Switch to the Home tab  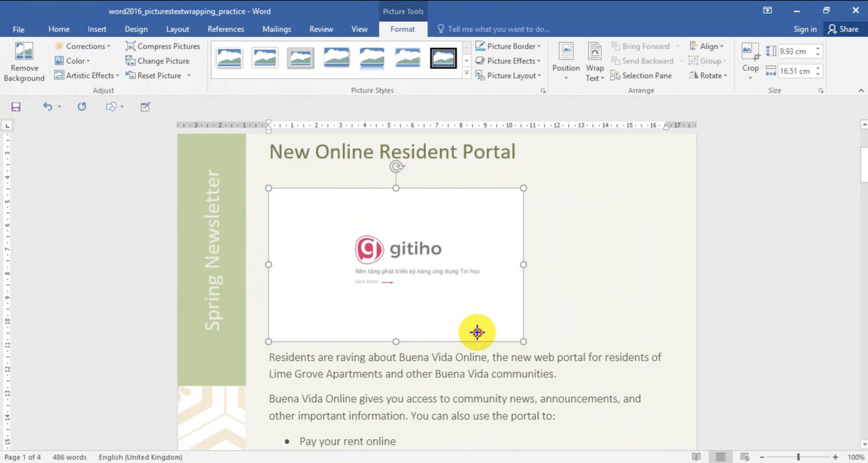59,29
